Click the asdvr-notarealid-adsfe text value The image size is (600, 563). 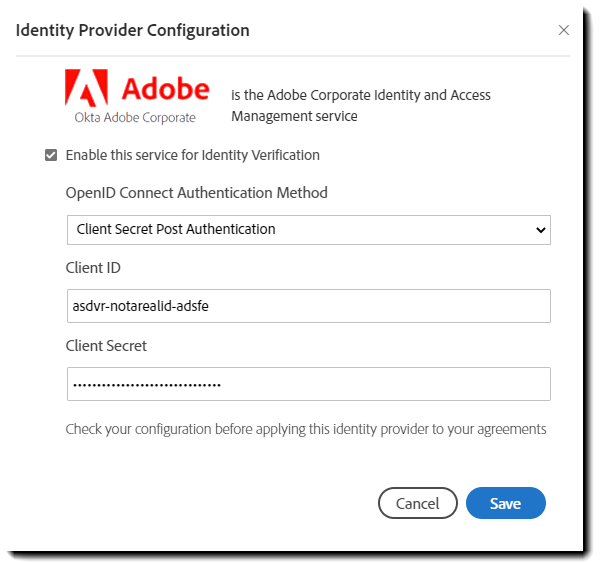click(x=141, y=307)
